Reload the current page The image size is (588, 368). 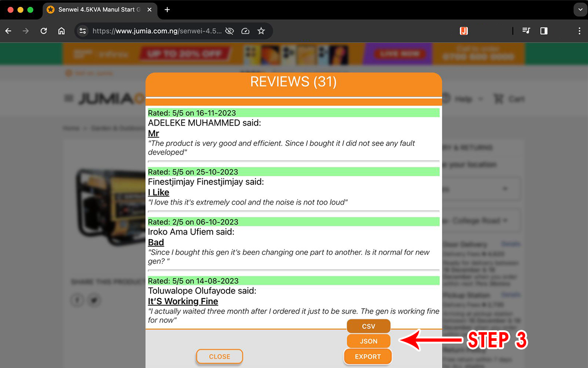(44, 31)
